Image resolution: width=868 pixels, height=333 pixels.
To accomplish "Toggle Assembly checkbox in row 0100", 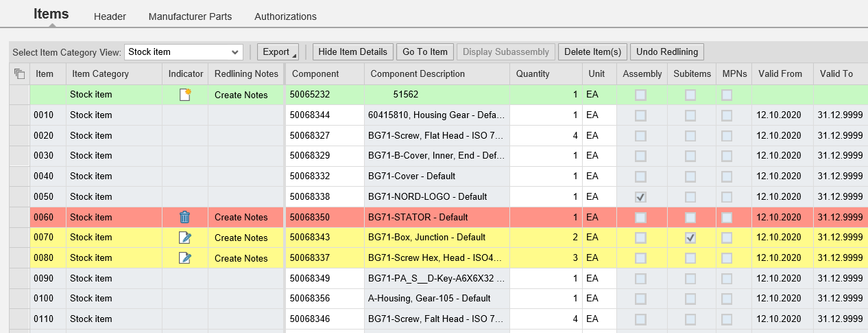I will (x=640, y=299).
